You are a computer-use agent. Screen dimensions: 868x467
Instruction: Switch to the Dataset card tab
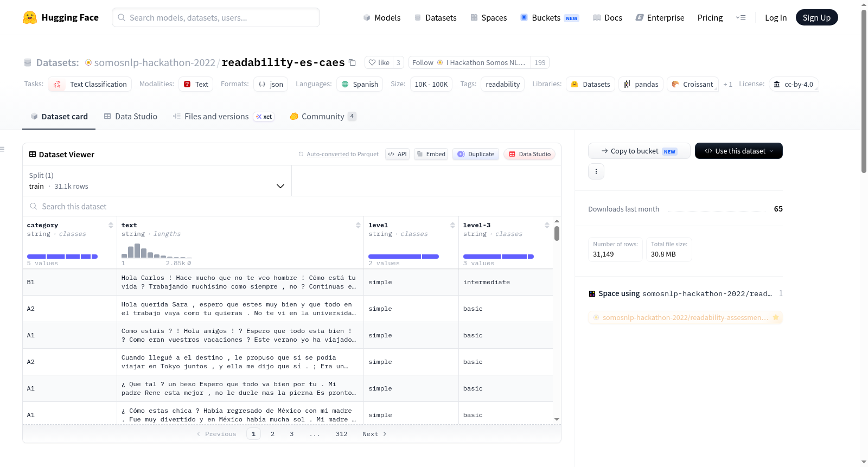click(59, 116)
